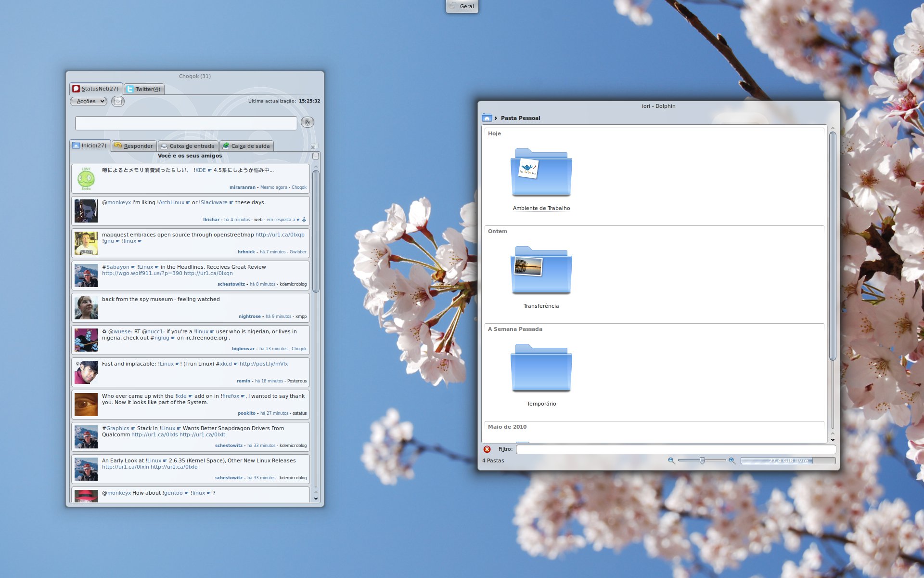Image resolution: width=924 pixels, height=578 pixels.
Task: Click the greyed close-tab icon beside Caixa de saída
Action: click(314, 146)
